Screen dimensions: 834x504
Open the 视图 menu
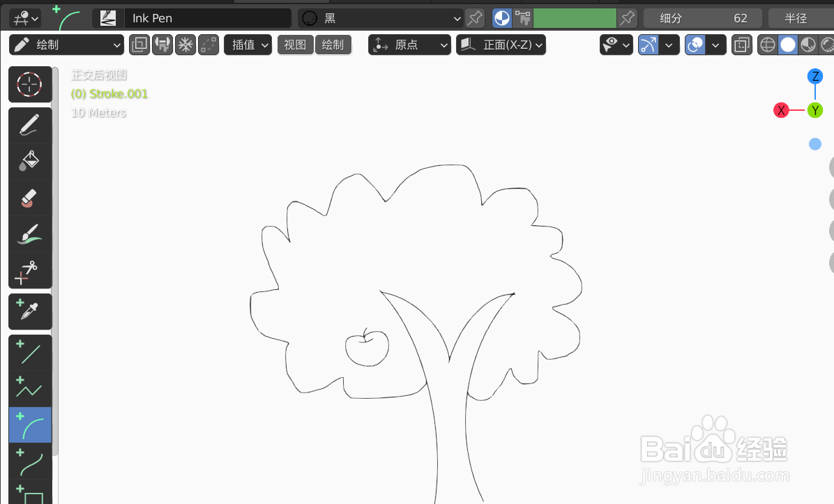295,45
